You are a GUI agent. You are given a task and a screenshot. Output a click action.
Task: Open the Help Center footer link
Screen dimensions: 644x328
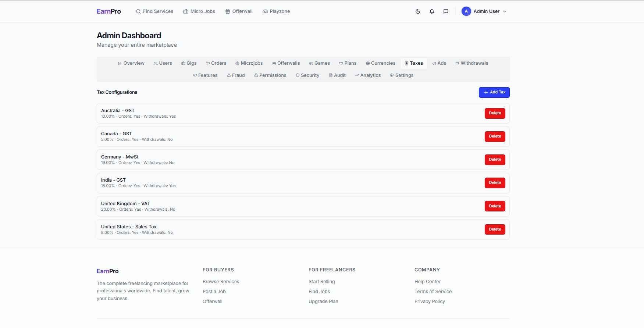point(427,282)
